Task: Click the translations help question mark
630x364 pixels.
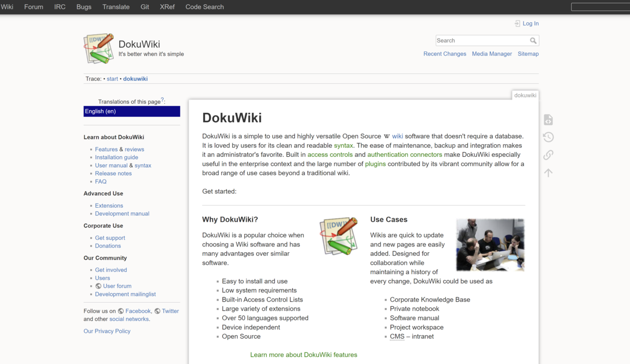Action: click(x=162, y=100)
